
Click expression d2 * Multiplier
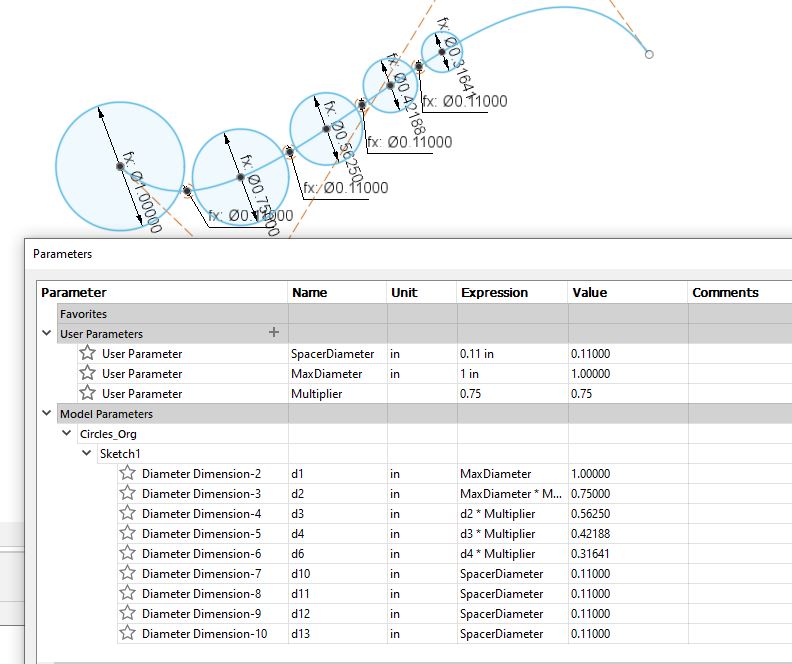point(498,514)
